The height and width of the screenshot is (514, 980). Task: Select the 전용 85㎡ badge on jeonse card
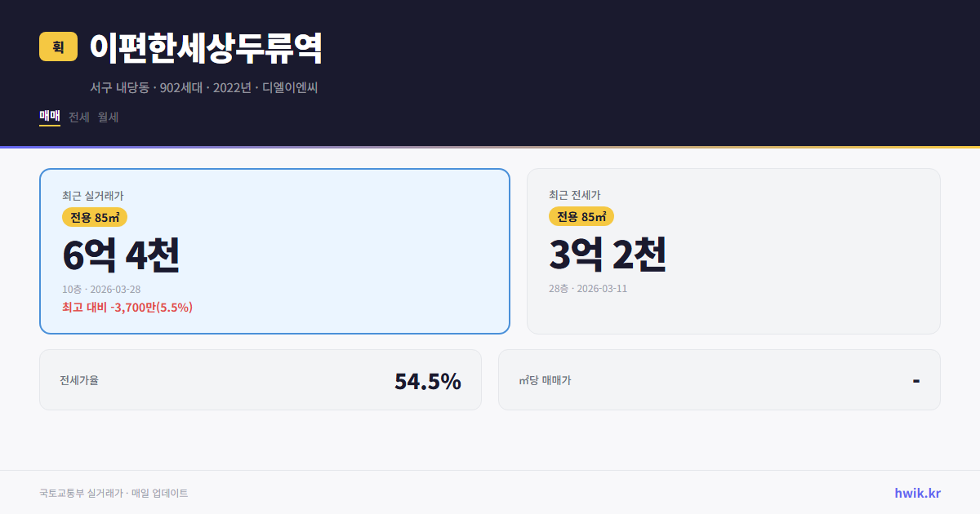pos(581,216)
